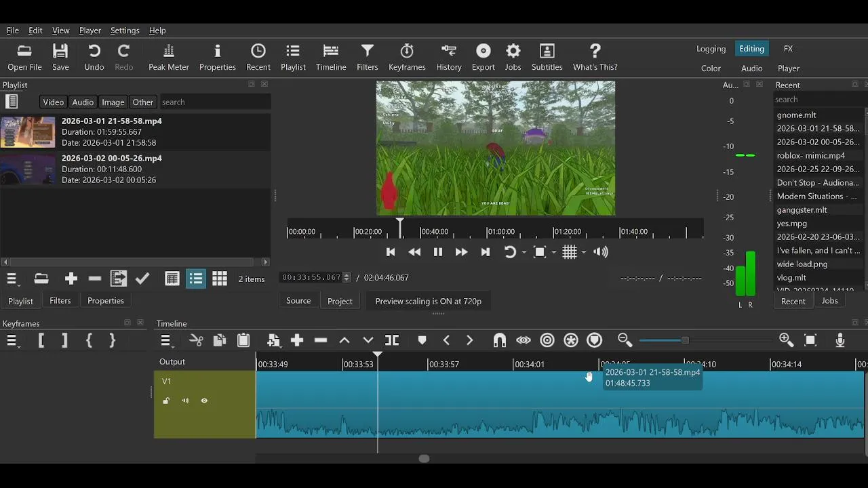Click the timeline zoom slider handle

tap(685, 340)
